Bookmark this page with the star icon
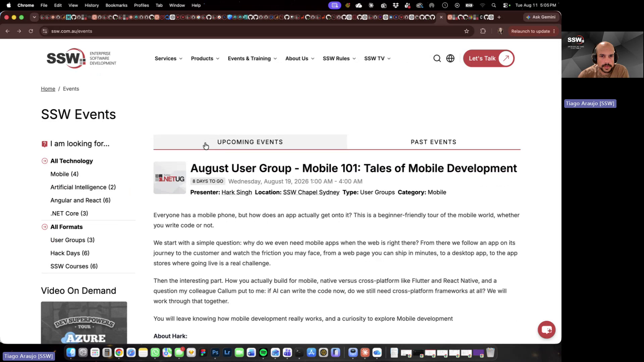The height and width of the screenshot is (362, 644). [x=467, y=31]
